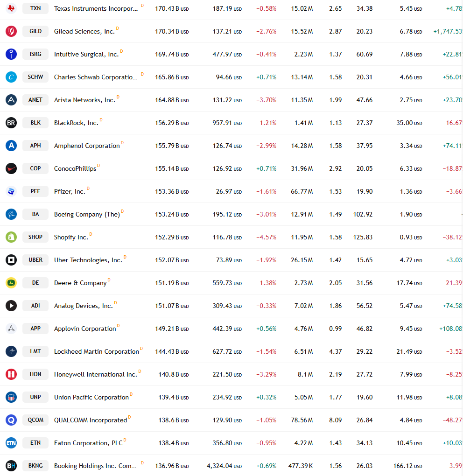Open Boeing Company (The) link
The image size is (463, 476).
[x=87, y=214]
